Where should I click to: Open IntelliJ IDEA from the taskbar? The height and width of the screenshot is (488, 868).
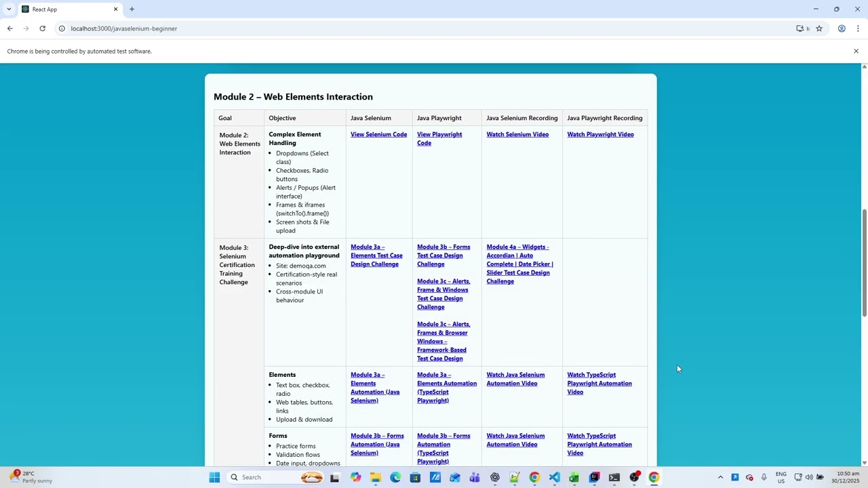(595, 477)
